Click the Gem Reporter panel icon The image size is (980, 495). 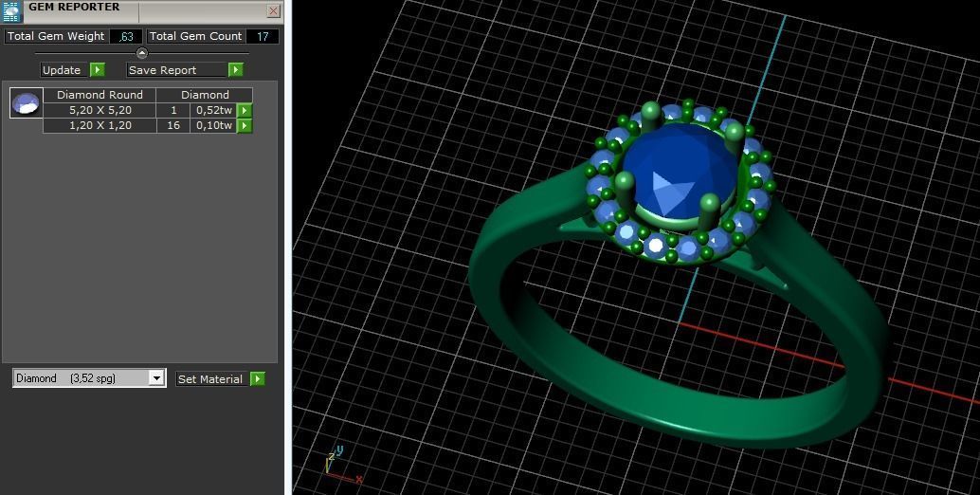[12, 12]
